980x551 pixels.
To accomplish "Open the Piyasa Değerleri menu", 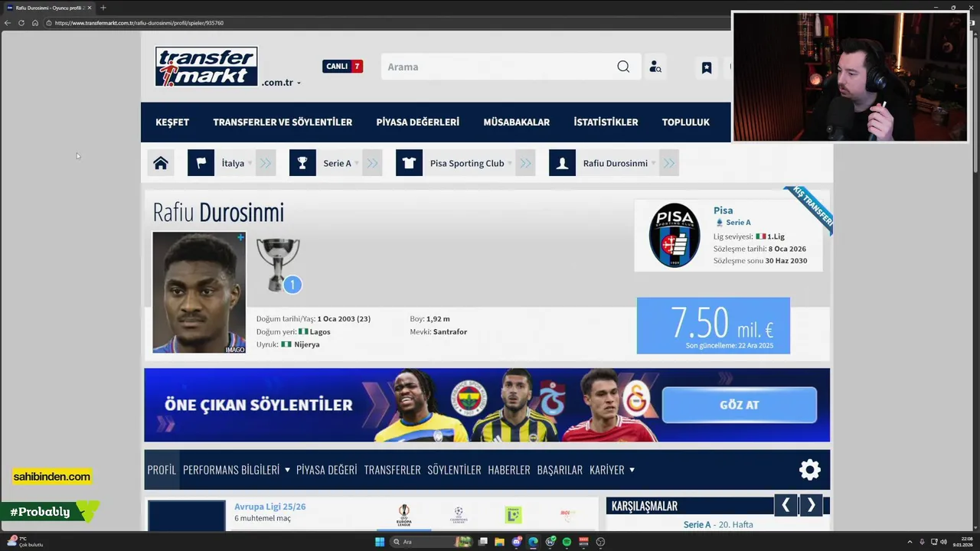I will point(418,122).
